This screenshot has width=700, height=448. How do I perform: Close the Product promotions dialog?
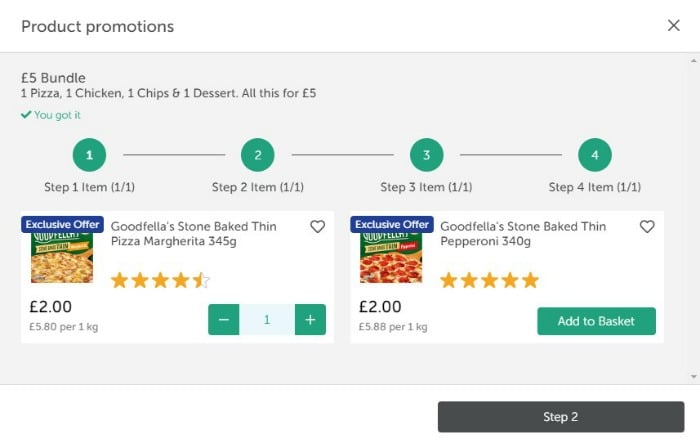click(674, 25)
